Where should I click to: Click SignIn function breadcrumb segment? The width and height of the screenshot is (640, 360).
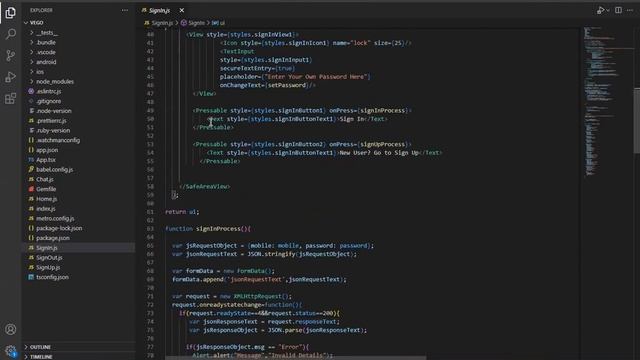(x=193, y=23)
